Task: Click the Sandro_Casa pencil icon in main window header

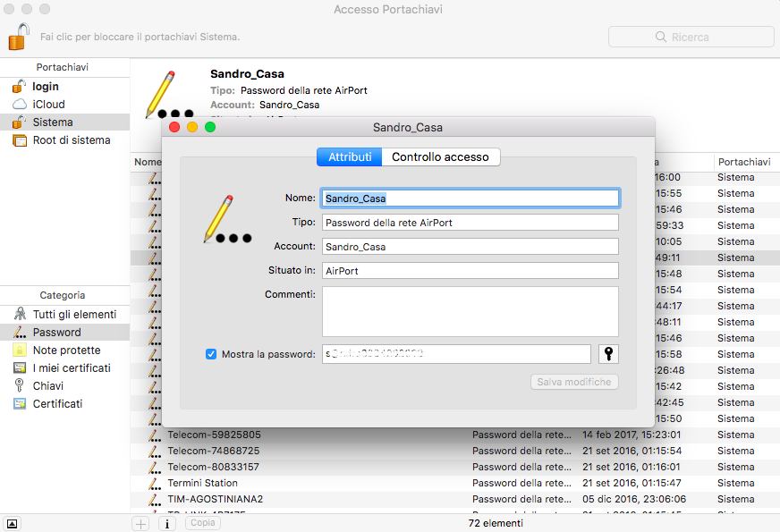Action: pos(169,95)
